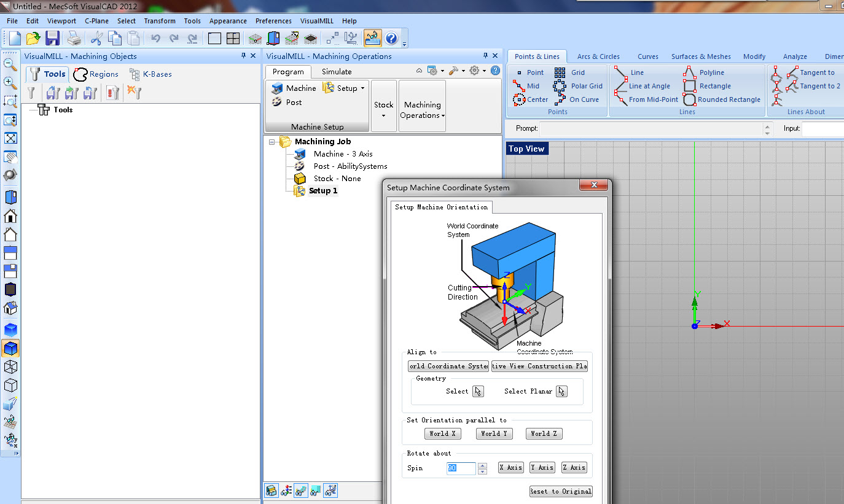
Task: Pin the Machining Operations panel
Action: [485, 56]
